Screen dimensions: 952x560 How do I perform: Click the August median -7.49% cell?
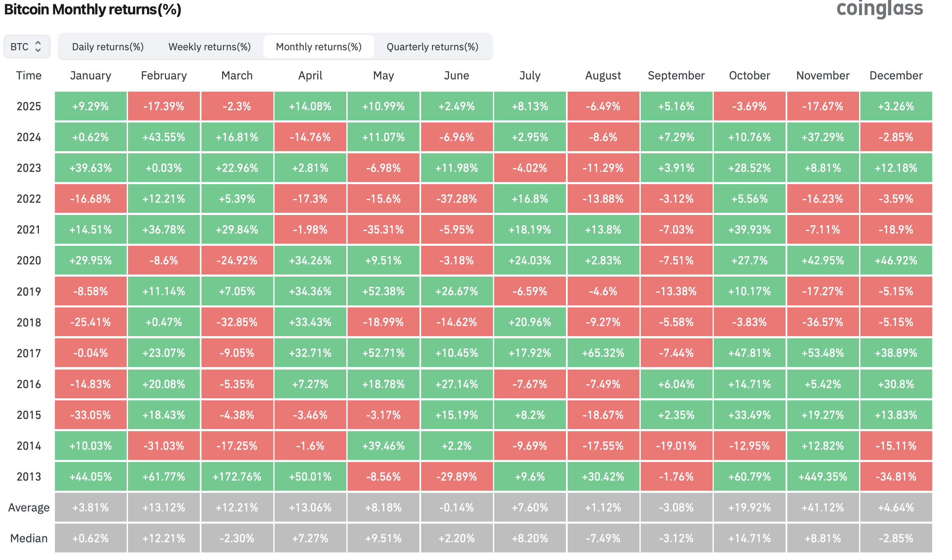click(603, 538)
